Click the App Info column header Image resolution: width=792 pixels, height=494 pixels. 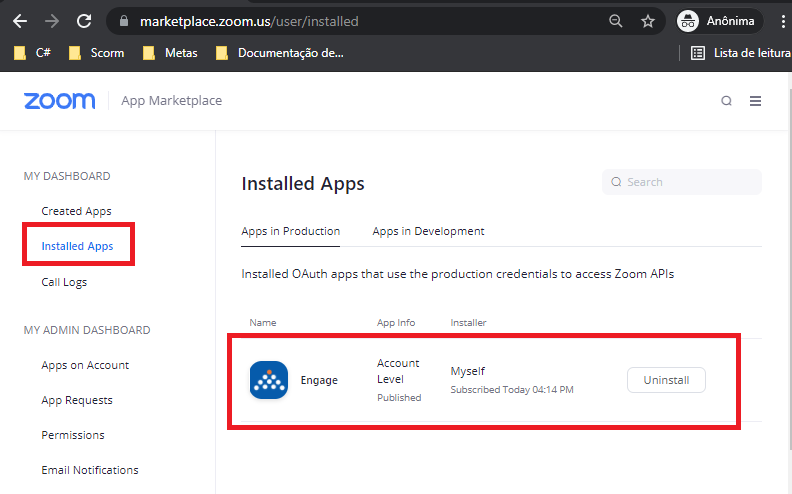[396, 322]
